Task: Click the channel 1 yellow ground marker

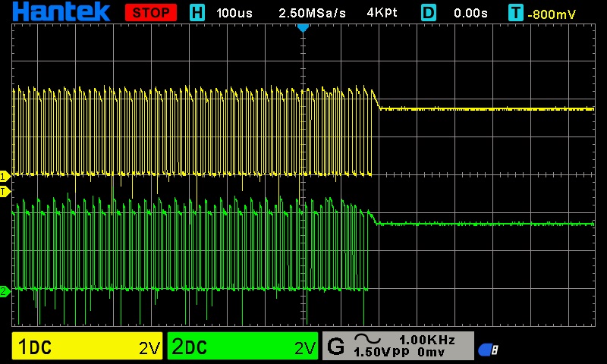Action: tap(5, 177)
